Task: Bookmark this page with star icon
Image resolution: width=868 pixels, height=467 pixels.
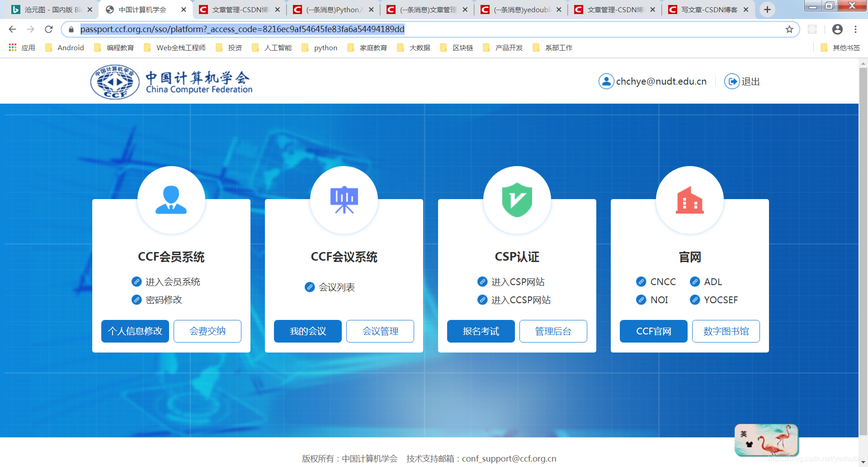Action: pyautogui.click(x=789, y=29)
